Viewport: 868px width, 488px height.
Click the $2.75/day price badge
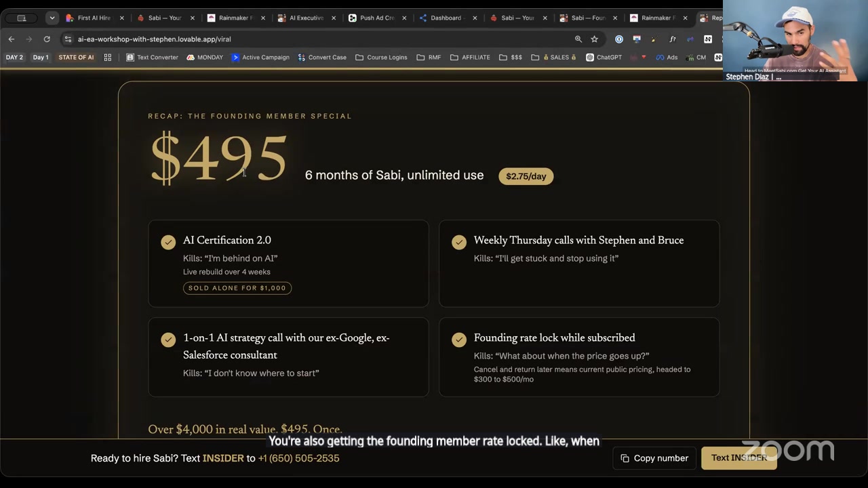point(526,176)
